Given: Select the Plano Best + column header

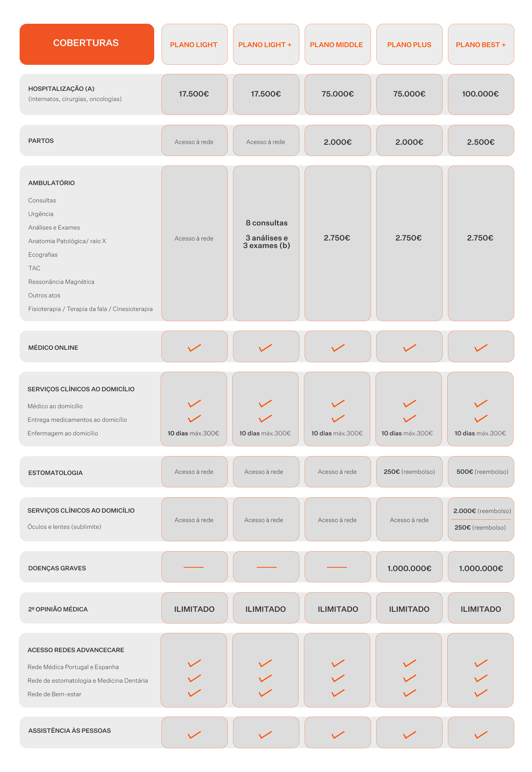Looking at the screenshot, I should coord(481,44).
